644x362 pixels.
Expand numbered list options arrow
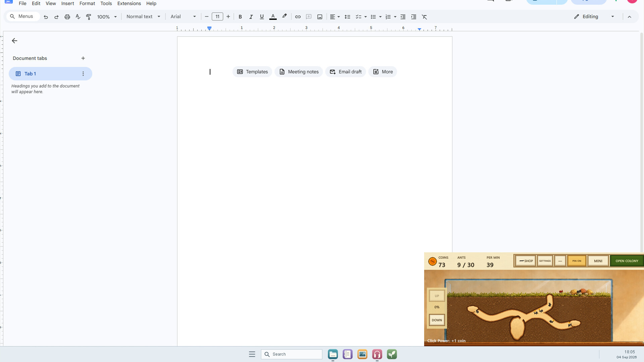pos(395,17)
